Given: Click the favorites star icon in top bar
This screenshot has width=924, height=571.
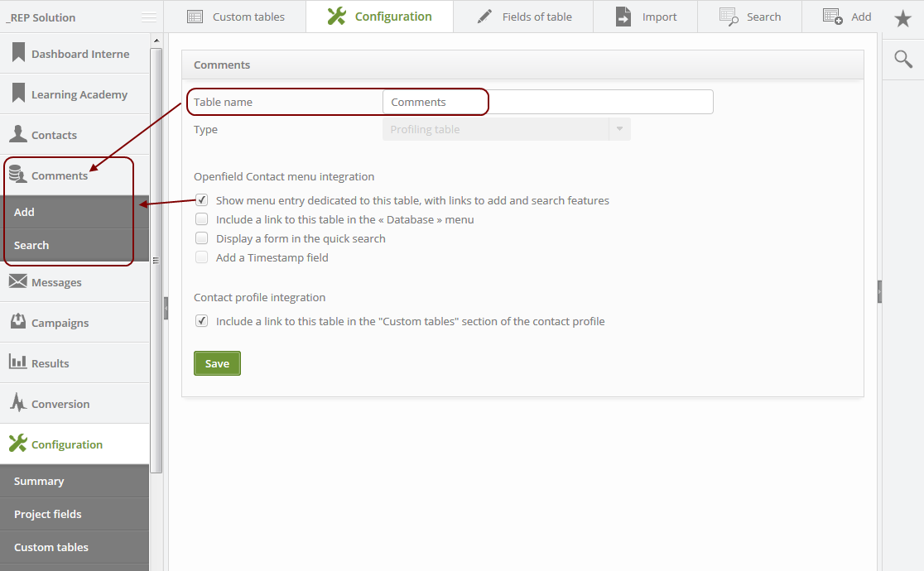Looking at the screenshot, I should 902,17.
